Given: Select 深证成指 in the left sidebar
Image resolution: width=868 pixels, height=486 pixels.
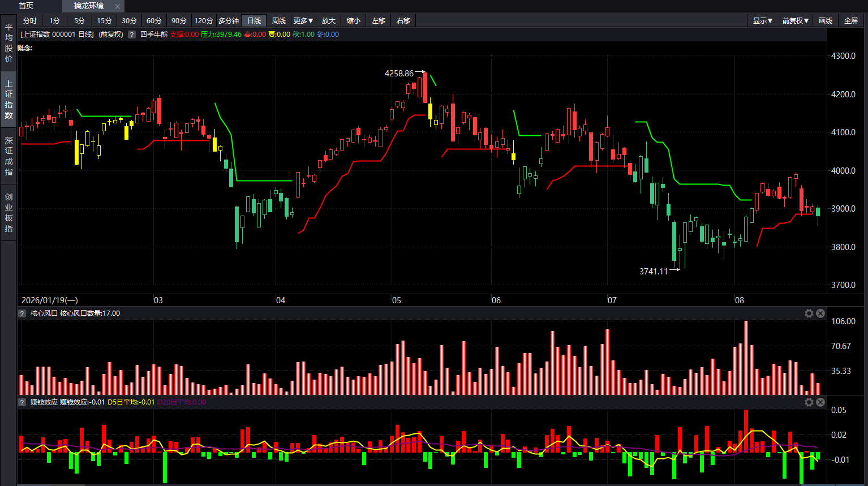Looking at the screenshot, I should (x=8, y=156).
